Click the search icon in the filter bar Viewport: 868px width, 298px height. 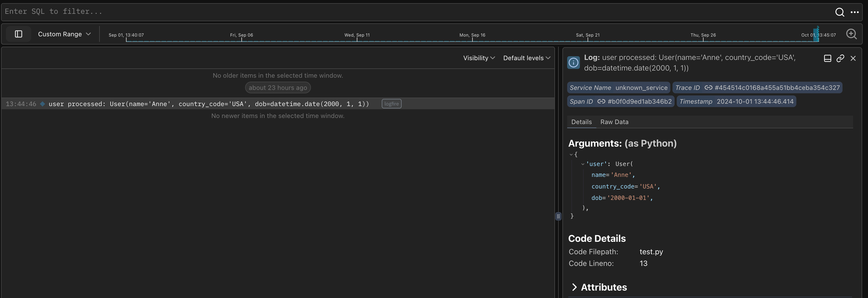coord(839,12)
